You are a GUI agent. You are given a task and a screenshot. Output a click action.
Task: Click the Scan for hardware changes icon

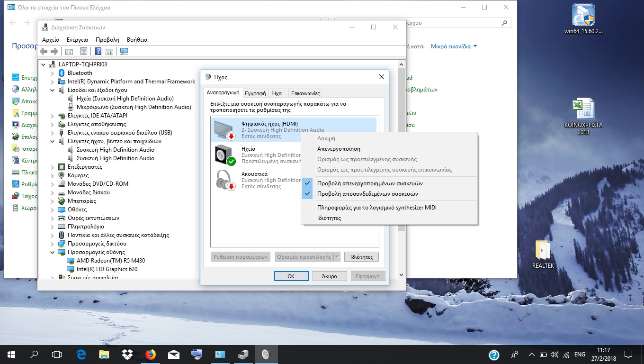point(124,51)
